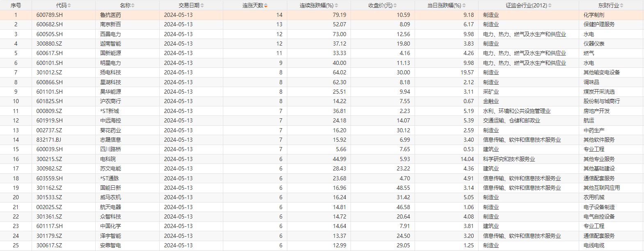The image size is (644, 251).
Task: Sort by 收盘价(元) via its arrow icon
Action: (x=395, y=5)
